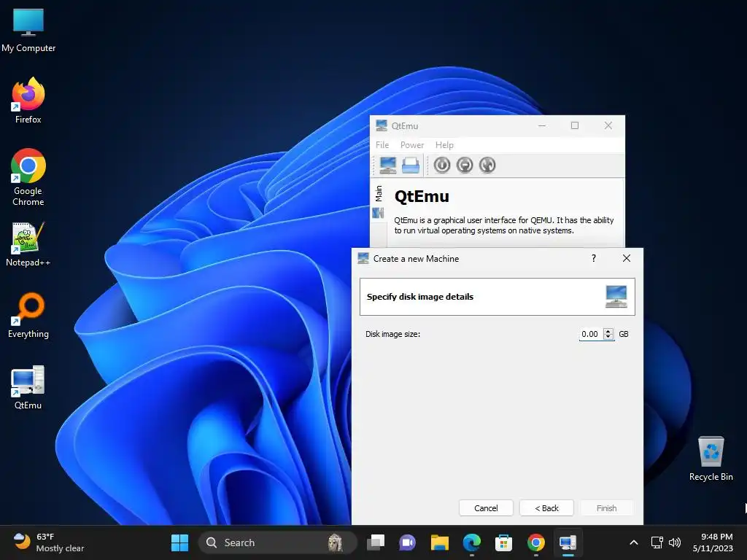747x560 pixels.
Task: Click the Cancel button in the wizard
Action: [486, 508]
